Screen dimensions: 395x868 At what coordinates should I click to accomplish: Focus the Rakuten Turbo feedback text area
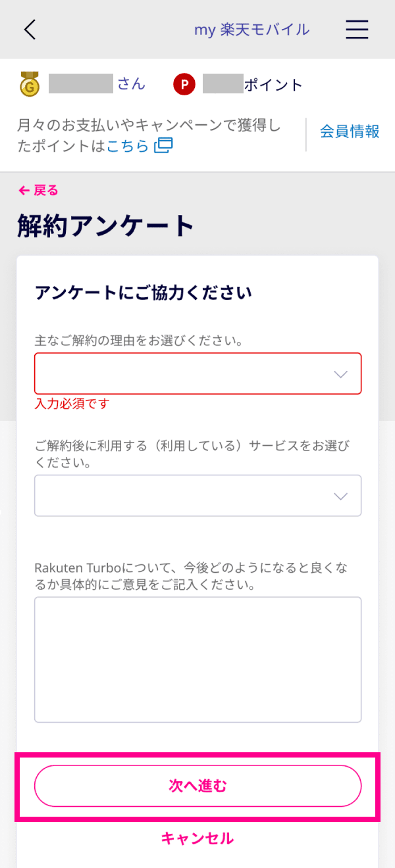pyautogui.click(x=197, y=659)
